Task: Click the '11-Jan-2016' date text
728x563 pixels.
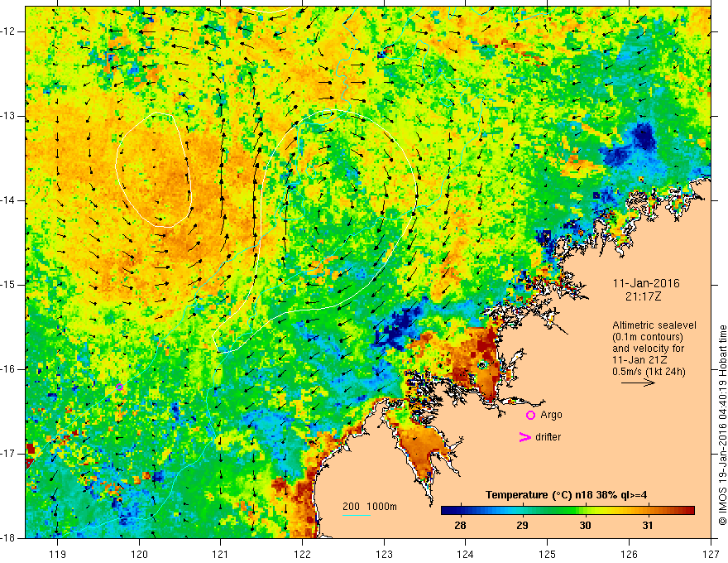Action: click(646, 283)
